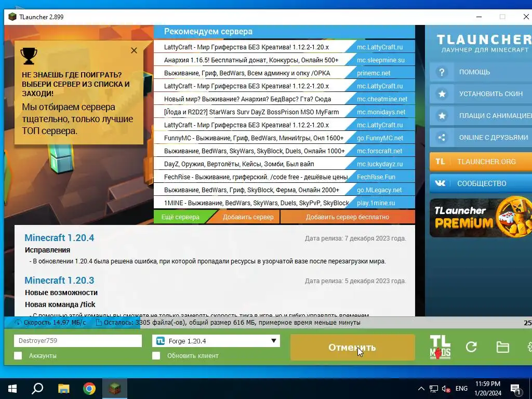This screenshot has height=399, width=532.
Task: Open the Сообщество VK button
Action: (x=481, y=183)
